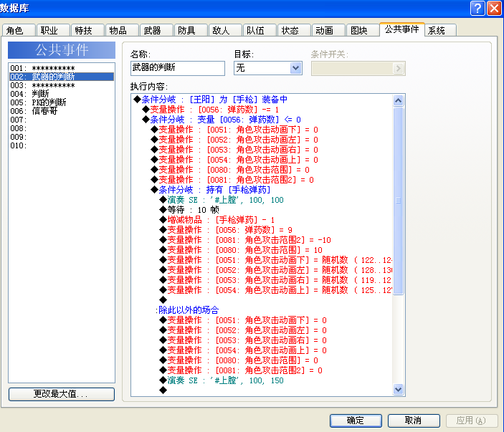Switch to the 状态 tab
Viewport: 504px width, 432px height.
tap(294, 31)
